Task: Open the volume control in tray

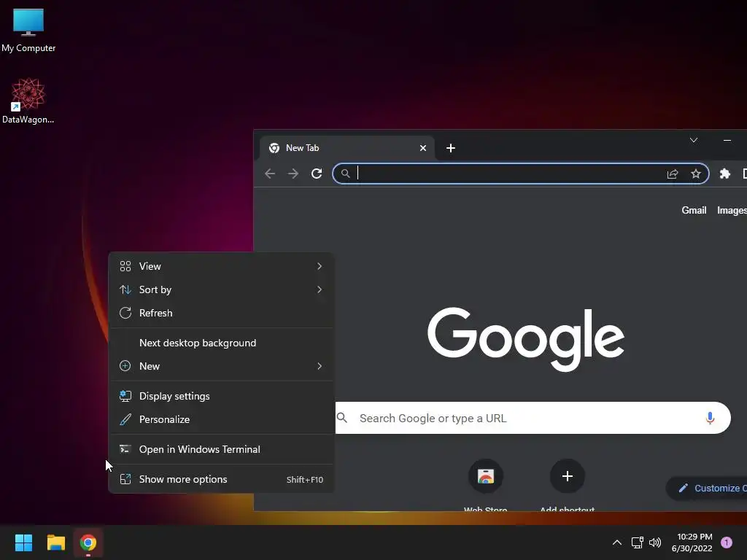Action: pyautogui.click(x=655, y=542)
